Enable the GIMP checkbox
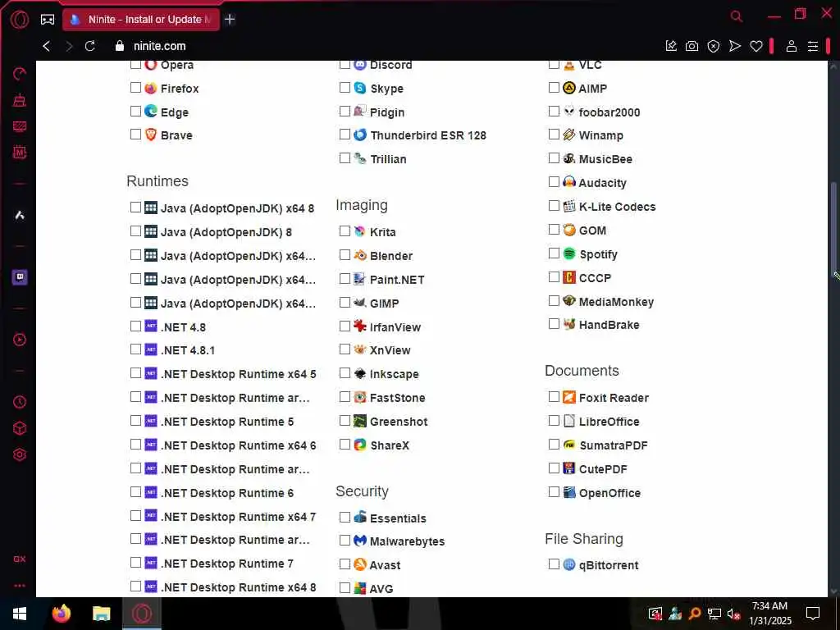 point(345,303)
